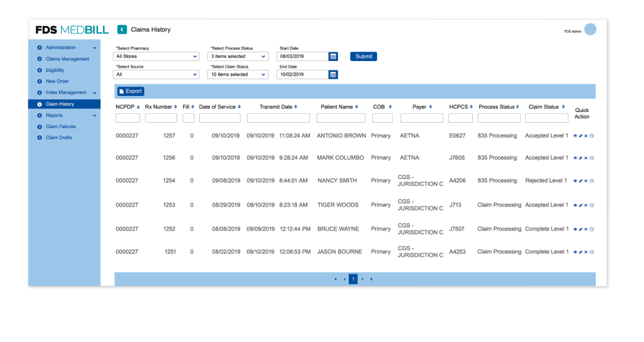Click the Patient Name filter input field
644x342 pixels.
point(341,118)
